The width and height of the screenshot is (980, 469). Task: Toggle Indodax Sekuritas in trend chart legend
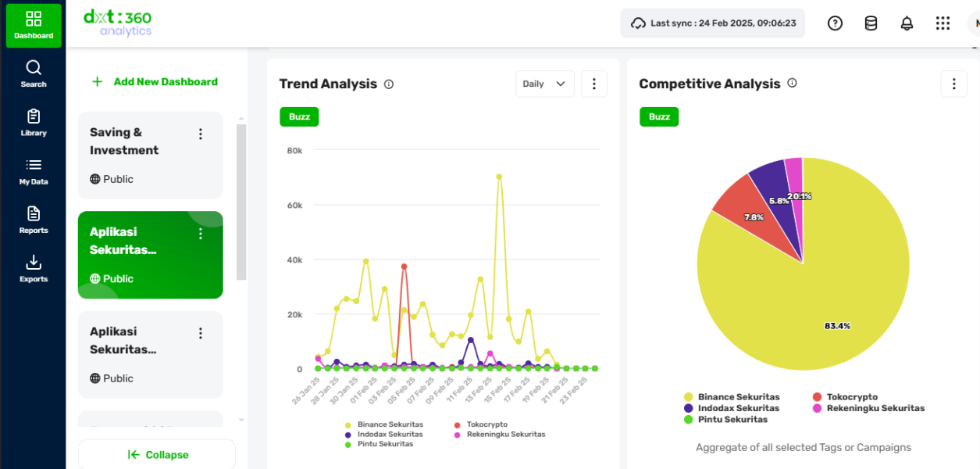384,434
